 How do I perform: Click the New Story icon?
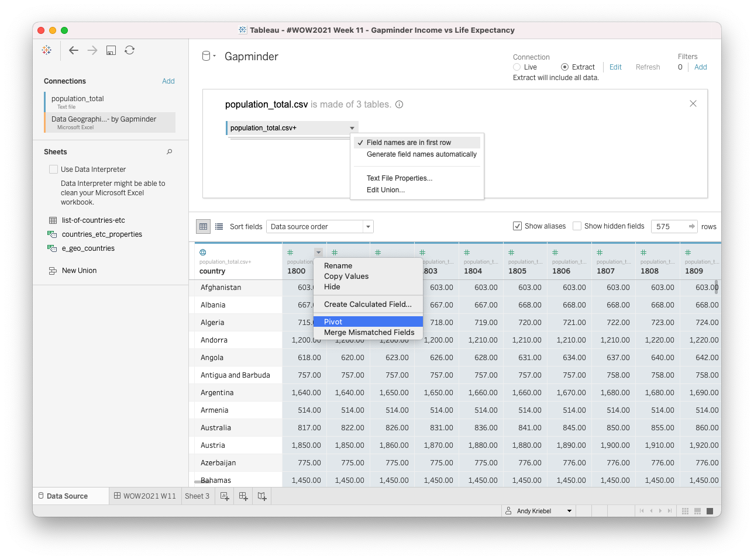click(x=262, y=496)
